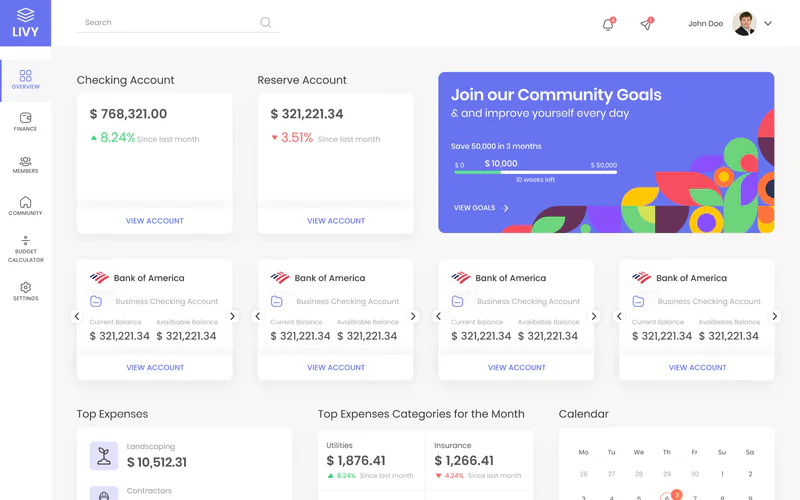The image size is (800, 500).
Task: Click the View Goals arrow chevron
Action: point(506,208)
